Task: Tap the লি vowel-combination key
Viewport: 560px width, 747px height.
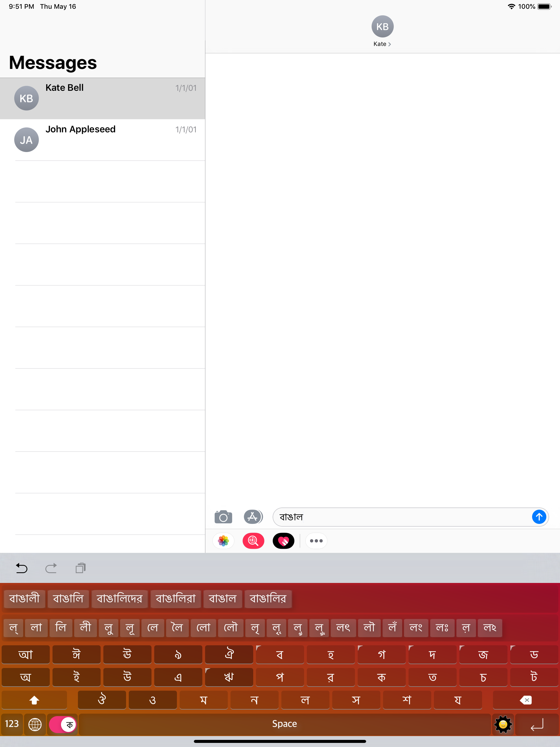Action: tap(61, 628)
